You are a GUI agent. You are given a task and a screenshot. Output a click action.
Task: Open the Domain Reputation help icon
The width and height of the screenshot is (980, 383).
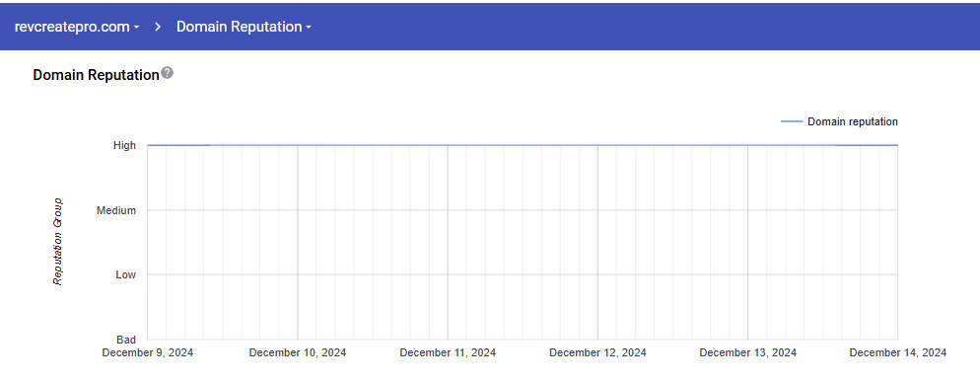pos(167,73)
